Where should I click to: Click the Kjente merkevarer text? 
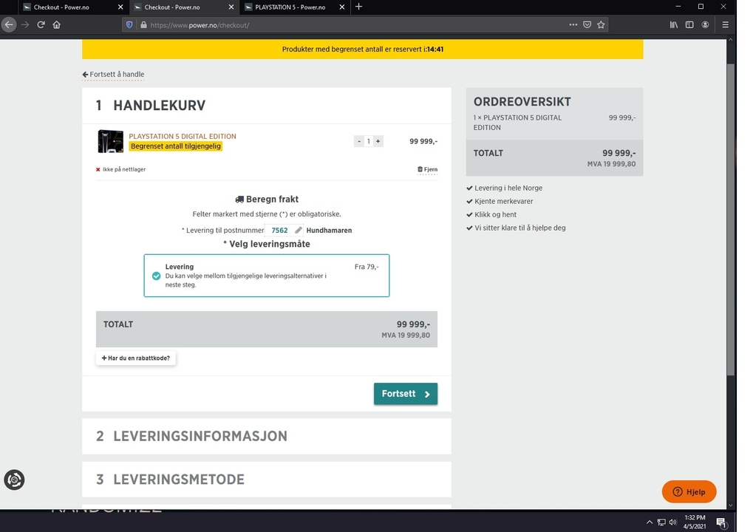click(503, 202)
